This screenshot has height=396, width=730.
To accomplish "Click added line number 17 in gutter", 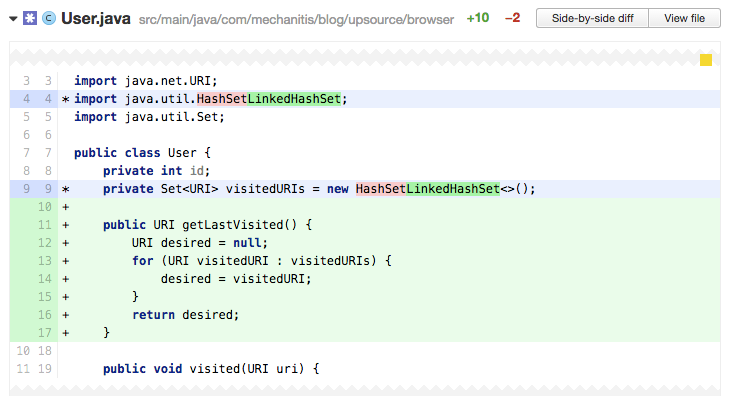I will pyautogui.click(x=45, y=333).
